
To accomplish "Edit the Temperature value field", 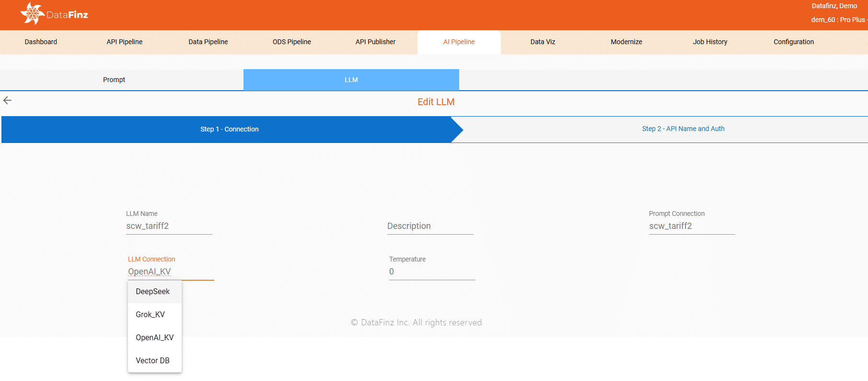I will pyautogui.click(x=432, y=272).
